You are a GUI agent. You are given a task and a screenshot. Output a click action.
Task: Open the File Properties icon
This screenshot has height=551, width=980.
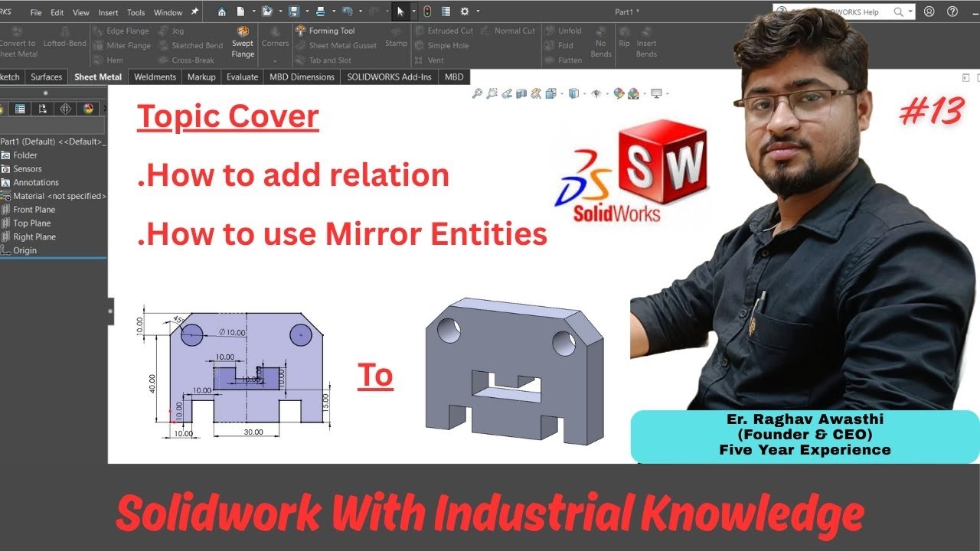click(446, 11)
